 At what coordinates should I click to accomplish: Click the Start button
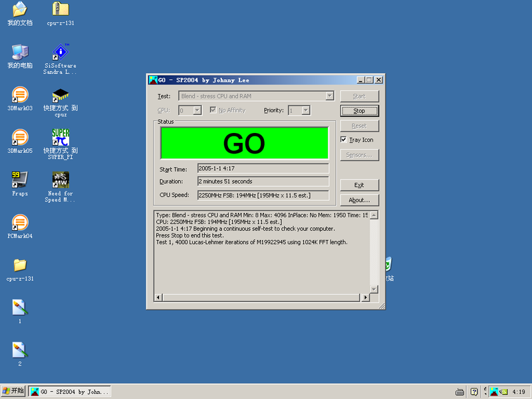point(359,96)
